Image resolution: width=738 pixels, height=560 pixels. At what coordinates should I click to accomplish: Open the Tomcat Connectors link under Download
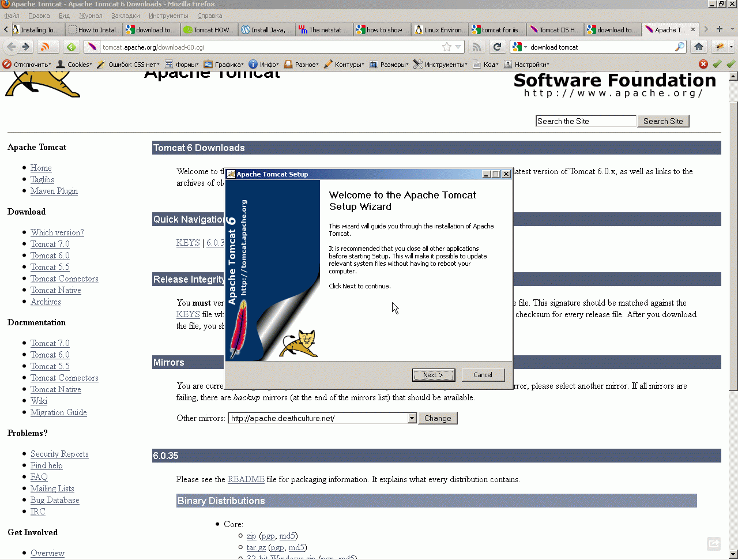(x=65, y=279)
